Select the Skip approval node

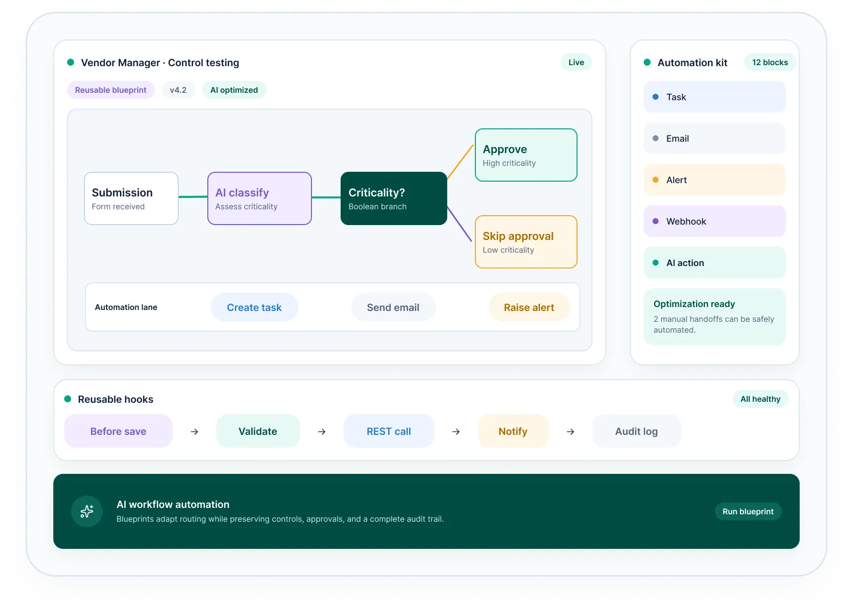(x=526, y=242)
